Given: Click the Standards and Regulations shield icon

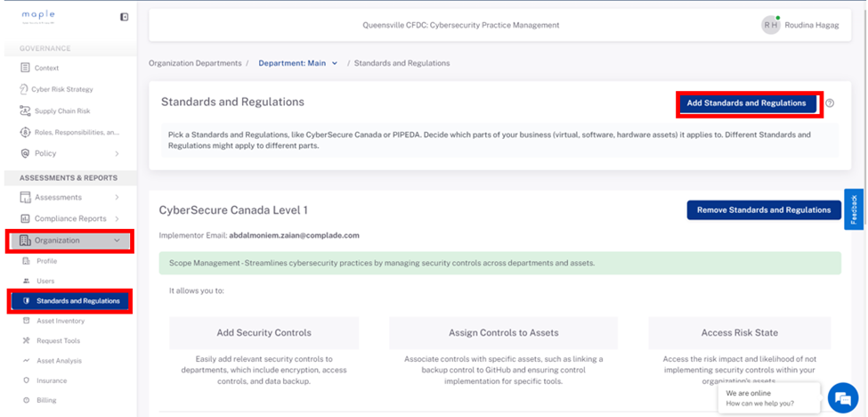Looking at the screenshot, I should (26, 300).
